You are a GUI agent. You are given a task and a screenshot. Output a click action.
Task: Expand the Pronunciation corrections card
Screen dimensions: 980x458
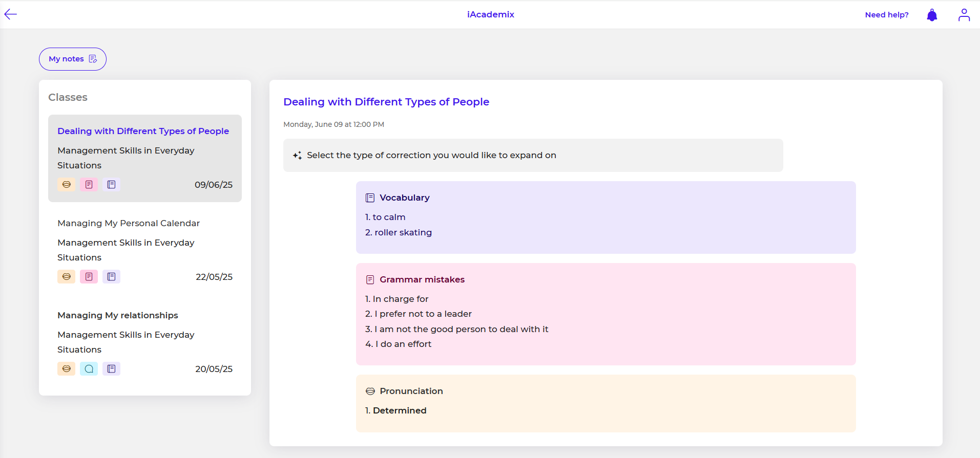pos(605,403)
